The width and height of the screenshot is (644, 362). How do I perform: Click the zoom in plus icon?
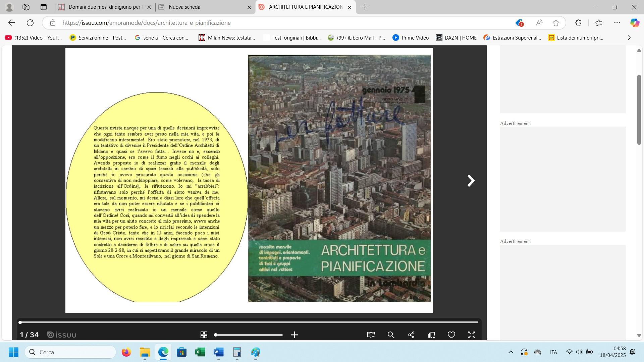(x=294, y=335)
